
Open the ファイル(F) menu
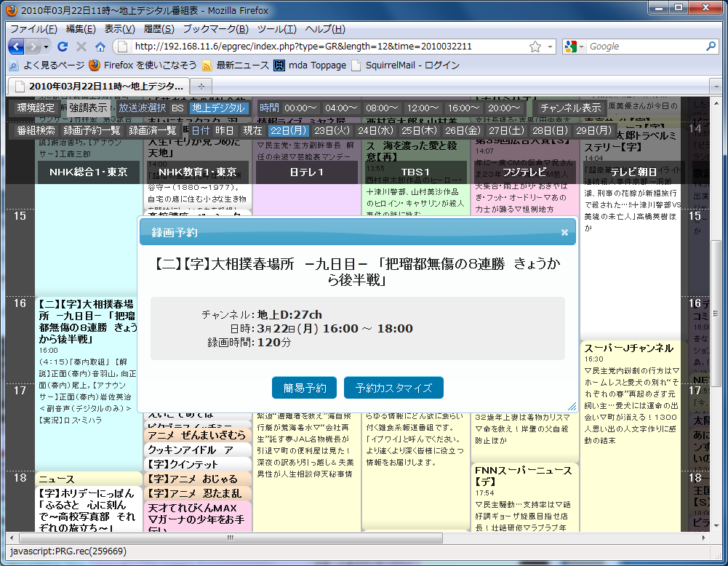point(33,29)
